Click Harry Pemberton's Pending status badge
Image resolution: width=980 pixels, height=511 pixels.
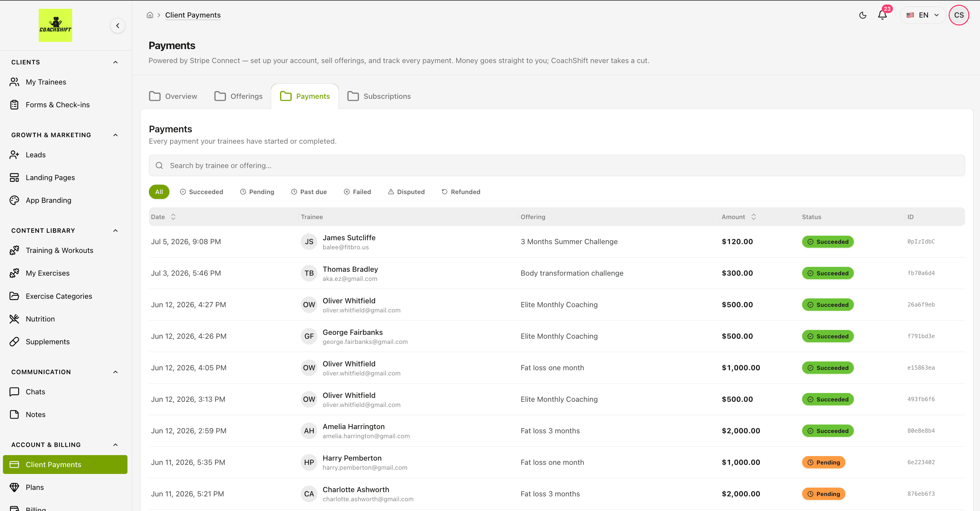[x=824, y=462]
